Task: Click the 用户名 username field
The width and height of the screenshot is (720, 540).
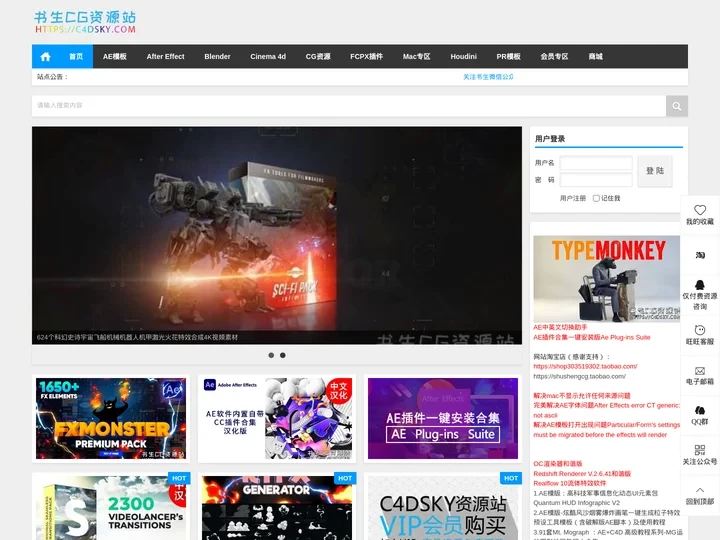Action: pyautogui.click(x=596, y=163)
